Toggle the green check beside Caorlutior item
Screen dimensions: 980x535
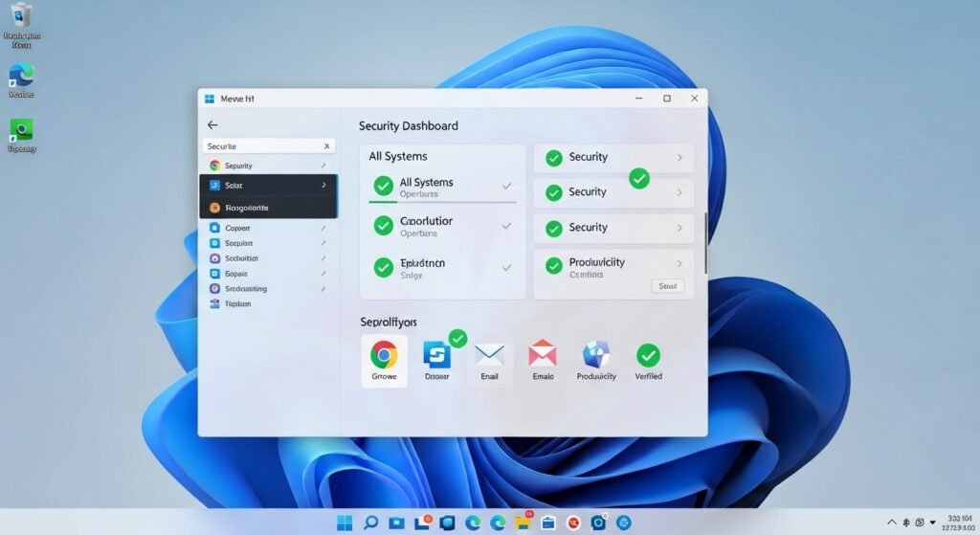[383, 226]
